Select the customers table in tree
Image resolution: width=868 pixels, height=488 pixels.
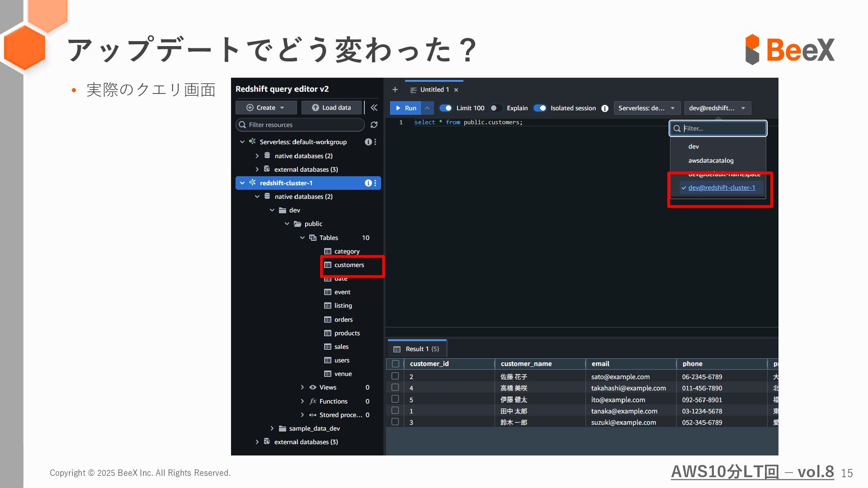(349, 265)
